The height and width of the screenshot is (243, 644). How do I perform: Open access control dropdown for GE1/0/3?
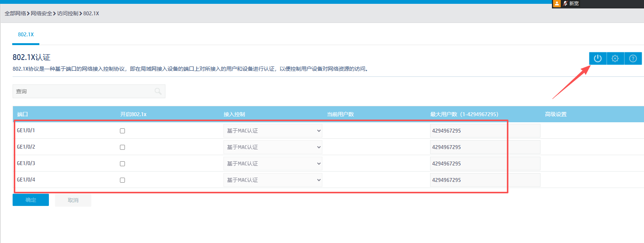(x=272, y=164)
